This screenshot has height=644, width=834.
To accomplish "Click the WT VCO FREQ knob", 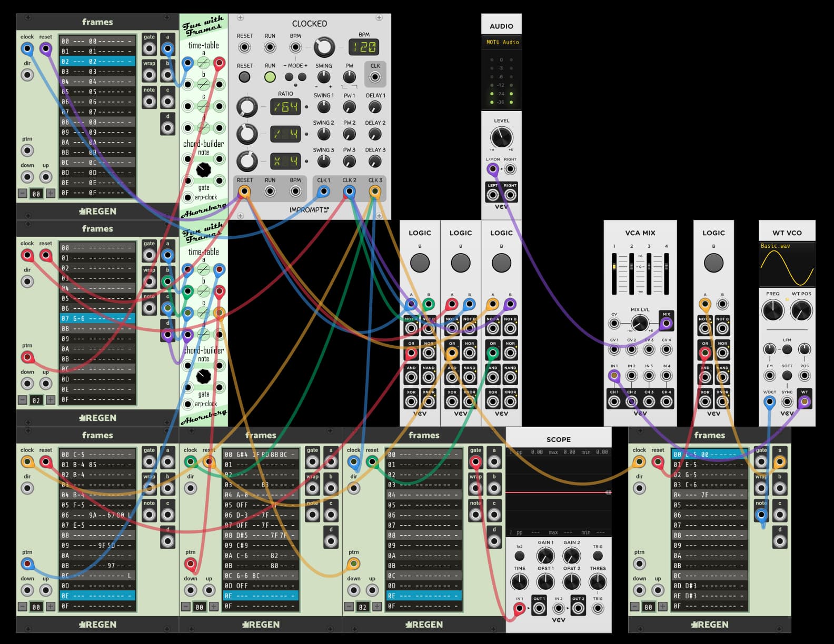I will click(772, 310).
